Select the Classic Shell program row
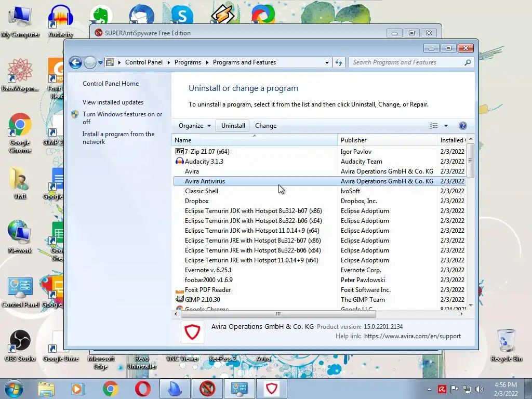Viewport: 532px width, 399px height. pos(319,191)
